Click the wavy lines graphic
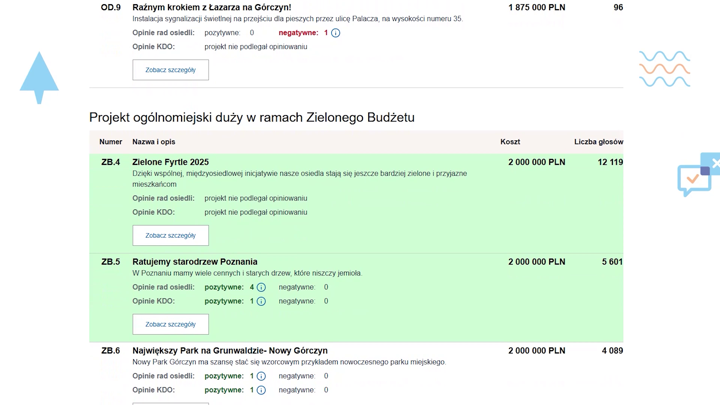The width and height of the screenshot is (720, 405). point(664,69)
